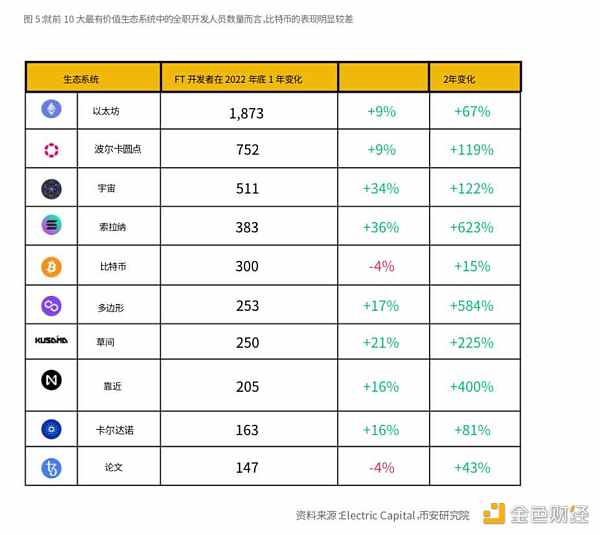Click the Ethereum logo icon
The image size is (600, 535).
50,111
